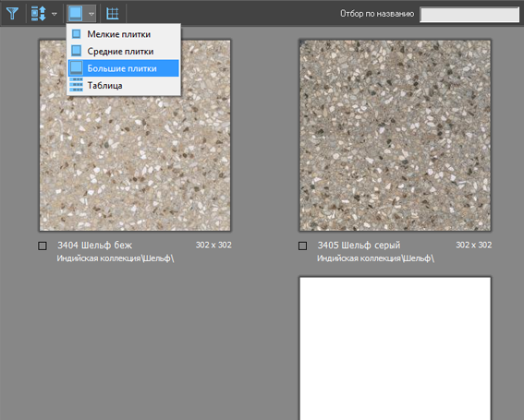524x420 pixels.
Task: Click the filter funnel icon
Action: [12, 14]
